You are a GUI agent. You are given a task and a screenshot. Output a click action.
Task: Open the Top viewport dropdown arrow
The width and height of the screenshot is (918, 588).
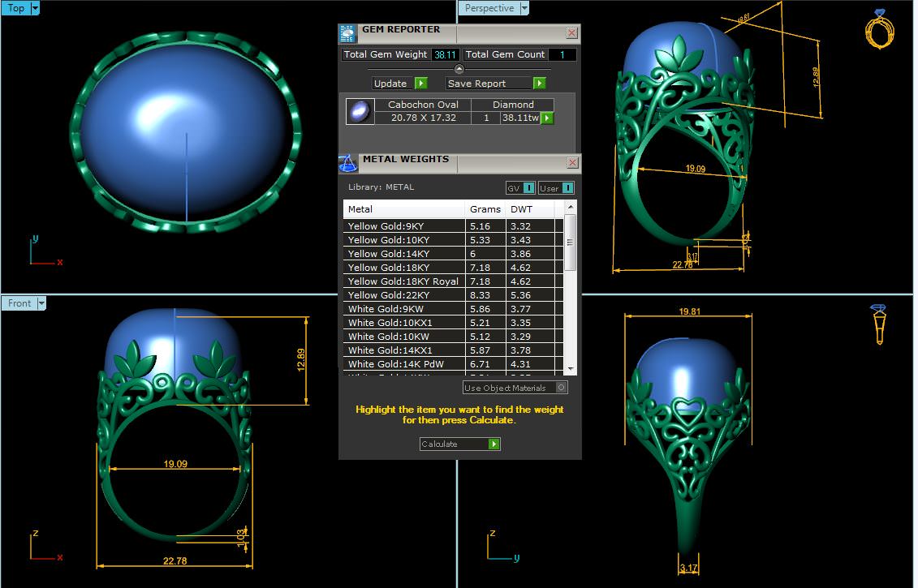point(35,9)
